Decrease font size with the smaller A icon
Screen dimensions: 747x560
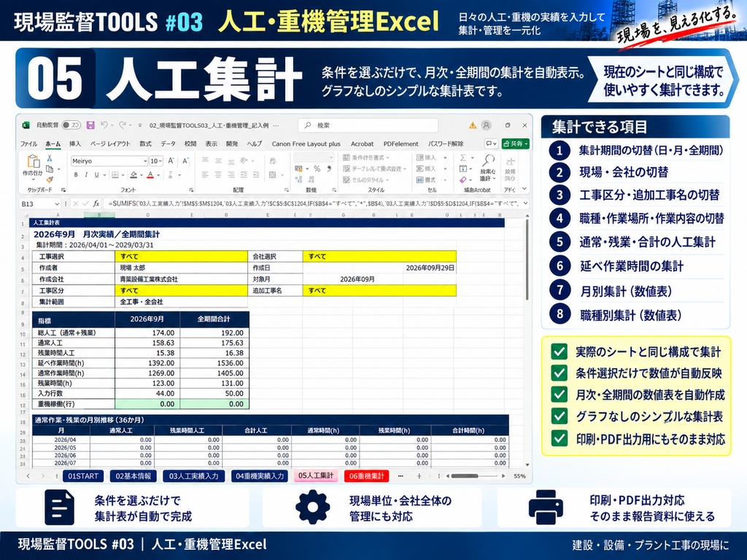coord(185,161)
